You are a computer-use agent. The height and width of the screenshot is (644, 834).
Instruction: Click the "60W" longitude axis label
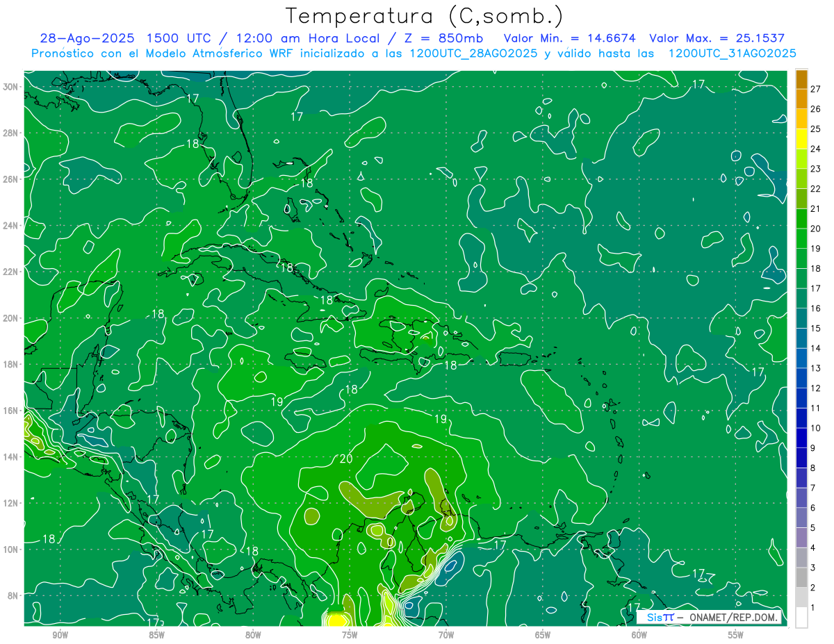639,635
